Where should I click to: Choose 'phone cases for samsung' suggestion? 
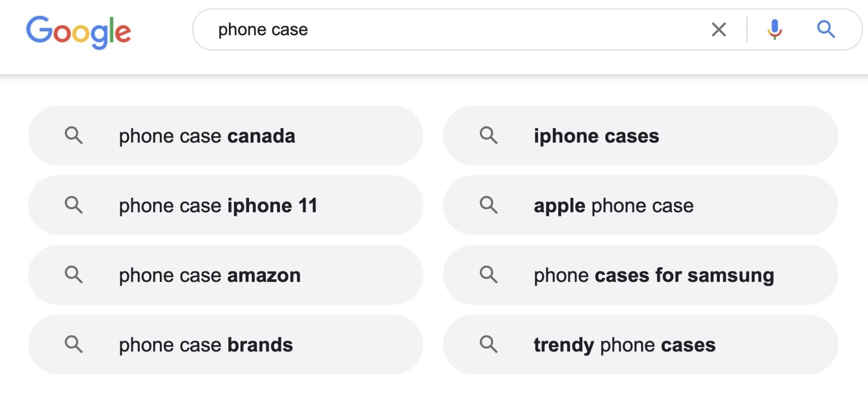(x=640, y=275)
